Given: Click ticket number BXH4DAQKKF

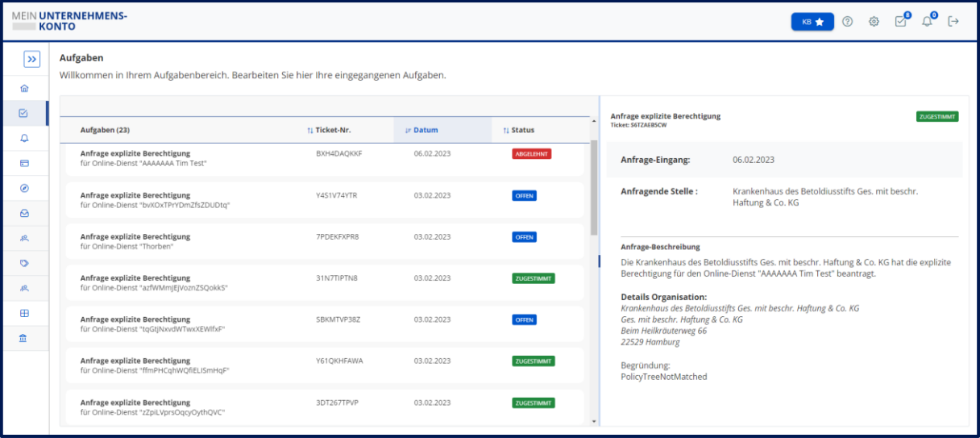Looking at the screenshot, I should click(338, 153).
